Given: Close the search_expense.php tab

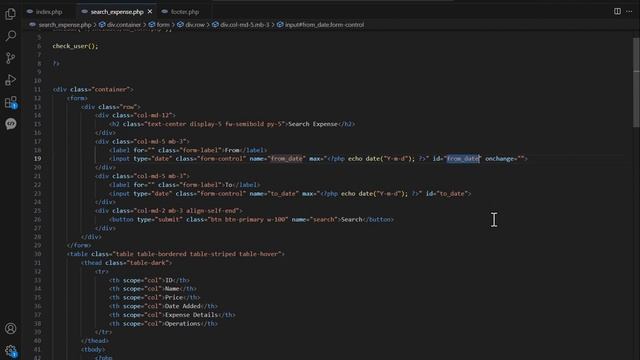Looking at the screenshot, I should pyautogui.click(x=150, y=12).
